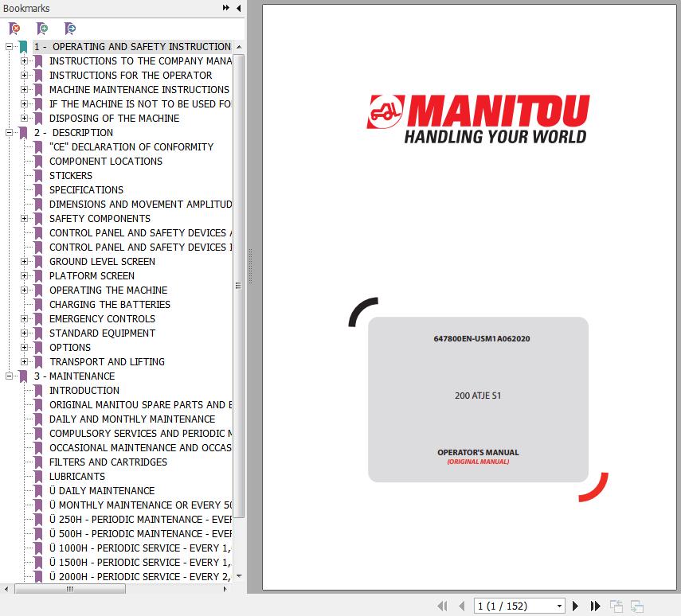Click bookmarks scroll-down arrow
This screenshot has width=681, height=616.
(x=238, y=576)
